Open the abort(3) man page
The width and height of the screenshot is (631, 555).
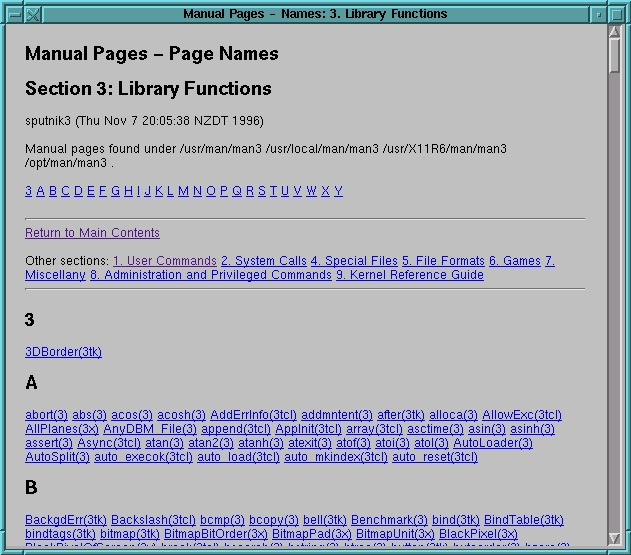click(x=46, y=415)
